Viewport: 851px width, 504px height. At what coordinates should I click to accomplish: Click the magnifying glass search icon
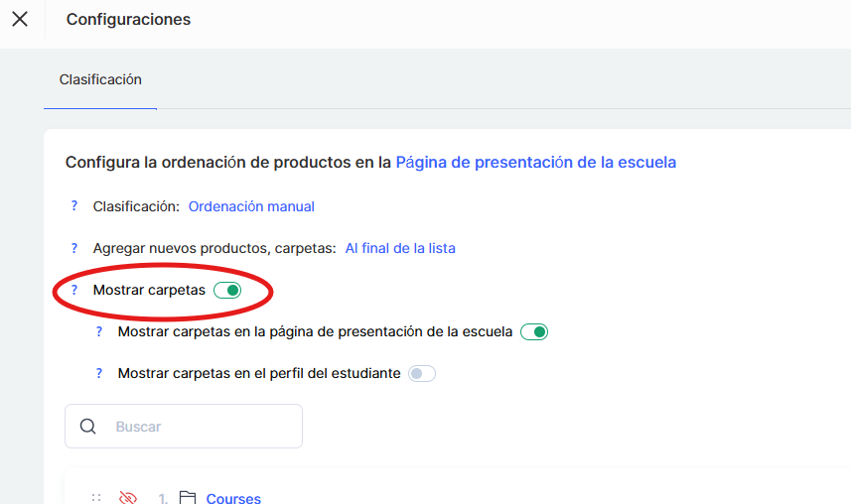88,427
